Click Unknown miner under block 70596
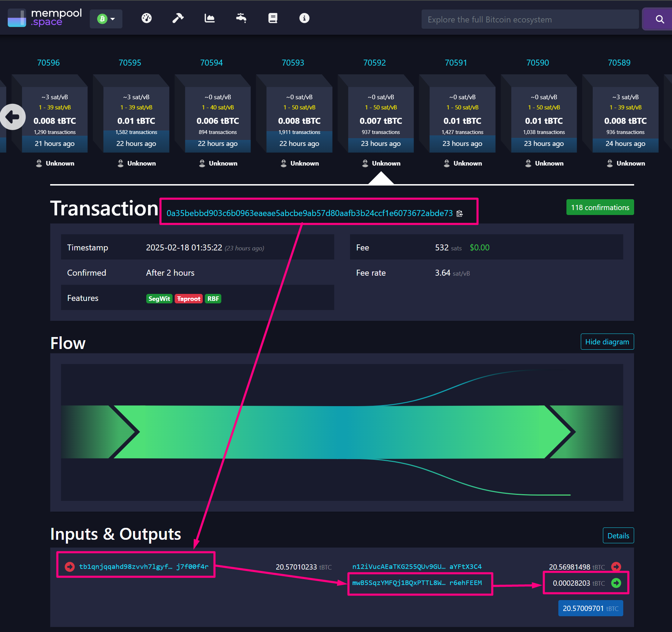 (55, 163)
